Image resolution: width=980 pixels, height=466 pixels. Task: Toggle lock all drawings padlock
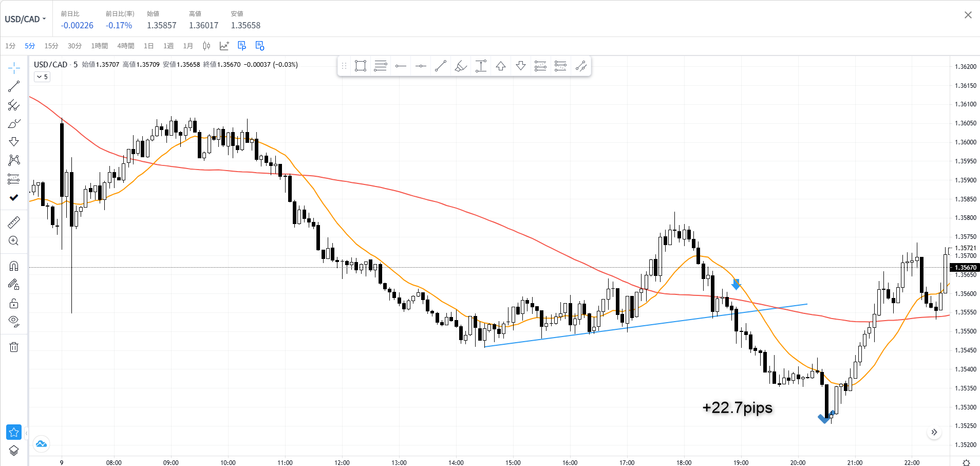(x=14, y=303)
